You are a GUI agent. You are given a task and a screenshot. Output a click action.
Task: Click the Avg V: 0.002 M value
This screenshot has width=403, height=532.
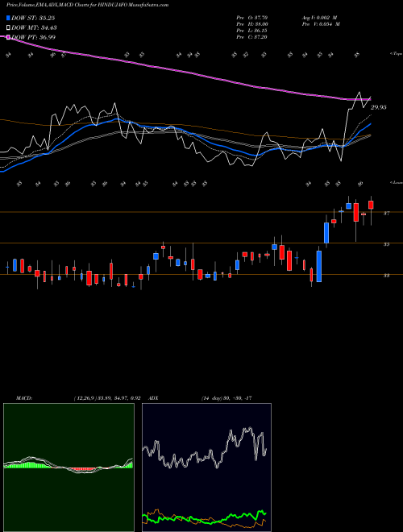[320, 18]
